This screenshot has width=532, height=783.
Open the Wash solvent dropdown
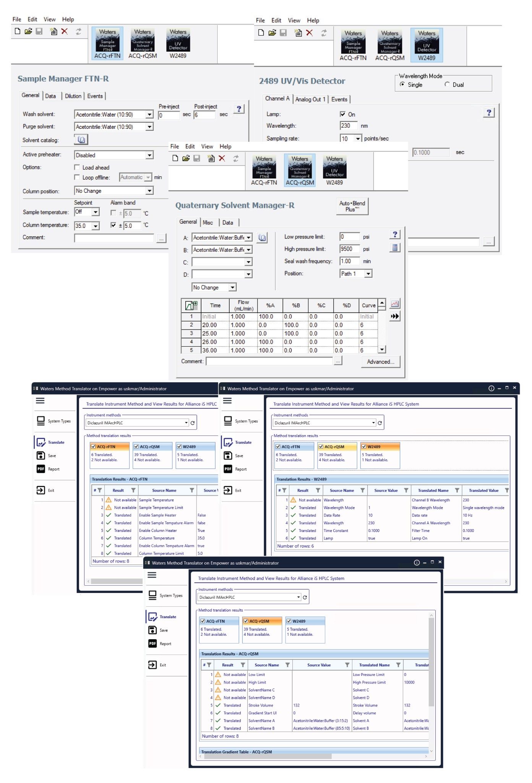[x=149, y=114]
